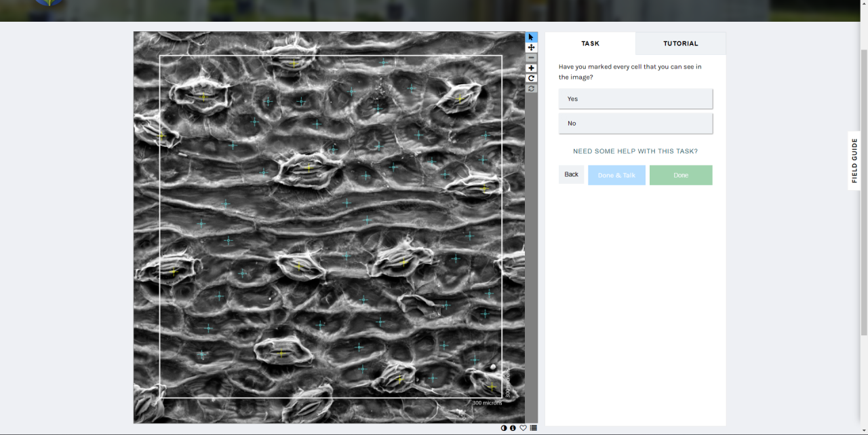
Task: Go Back to previous step
Action: tap(571, 174)
